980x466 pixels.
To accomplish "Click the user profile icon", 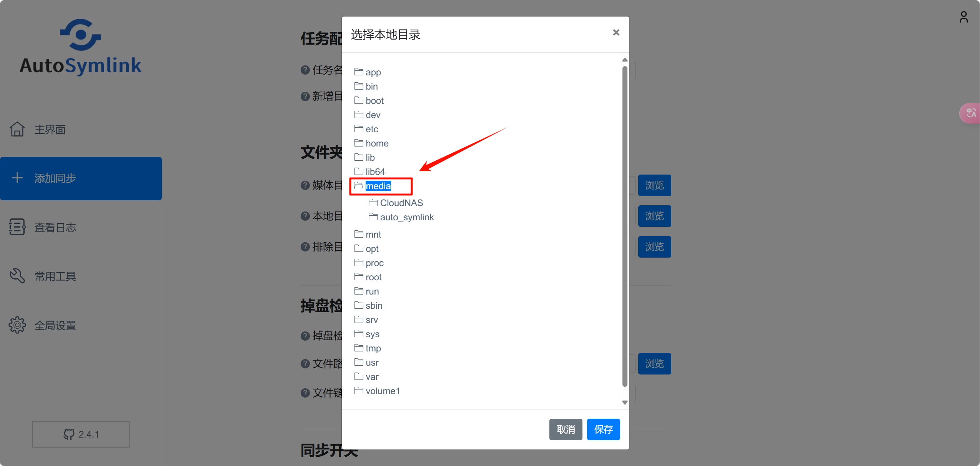I will click(963, 17).
